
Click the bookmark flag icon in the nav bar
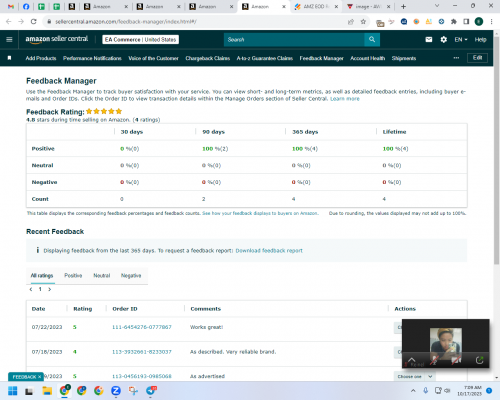pyautogui.click(x=9, y=58)
